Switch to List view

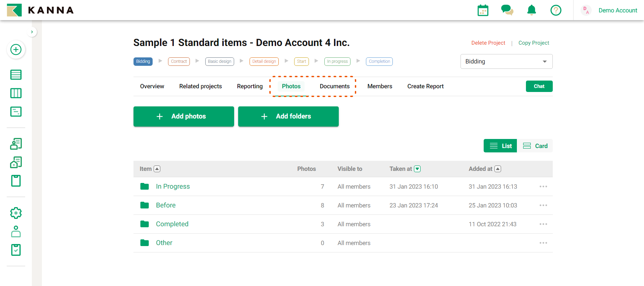pos(500,146)
